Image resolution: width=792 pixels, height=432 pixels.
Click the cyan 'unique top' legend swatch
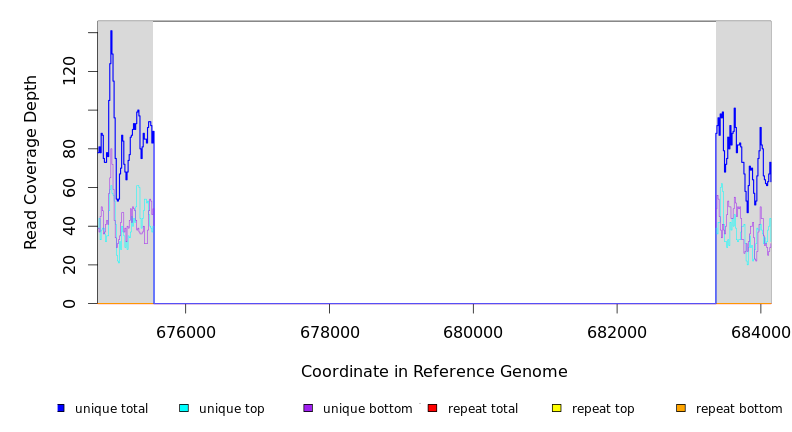pyautogui.click(x=184, y=408)
